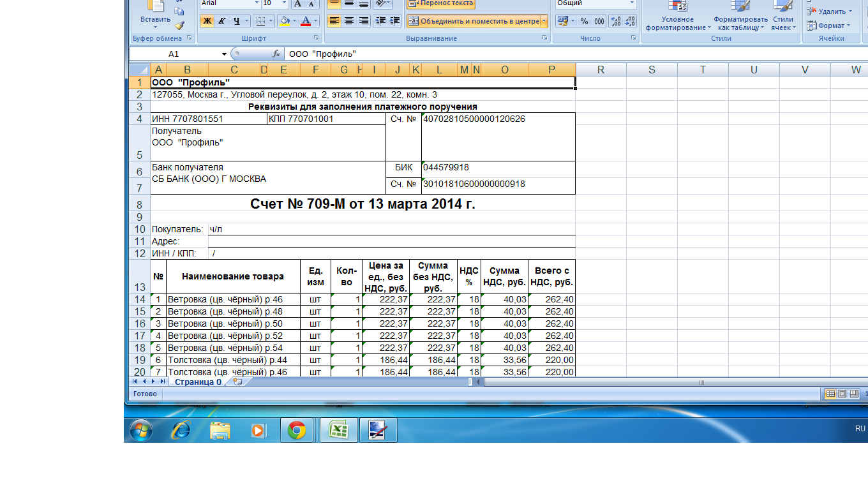Toggle Объединить и поместить в центре

(x=474, y=21)
